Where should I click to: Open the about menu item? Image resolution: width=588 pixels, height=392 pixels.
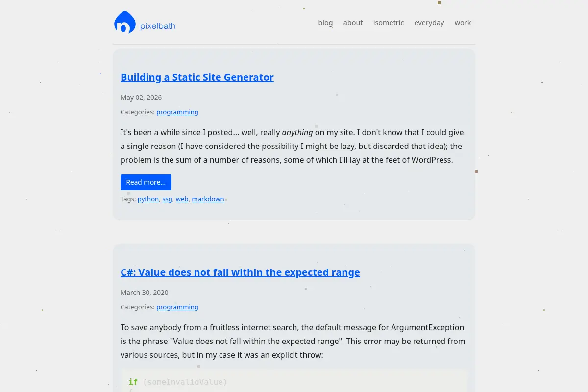(x=353, y=23)
